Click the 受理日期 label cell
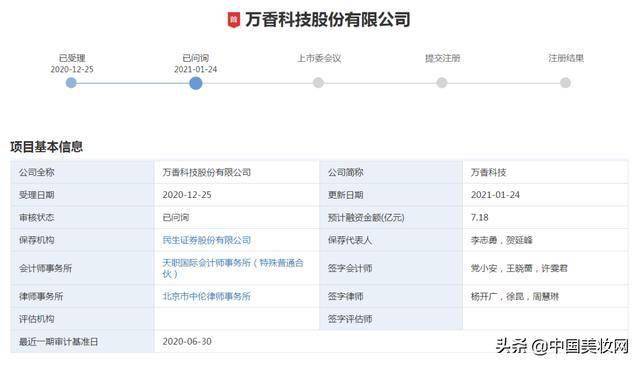Image resolution: width=640 pixels, height=365 pixels. coord(82,195)
